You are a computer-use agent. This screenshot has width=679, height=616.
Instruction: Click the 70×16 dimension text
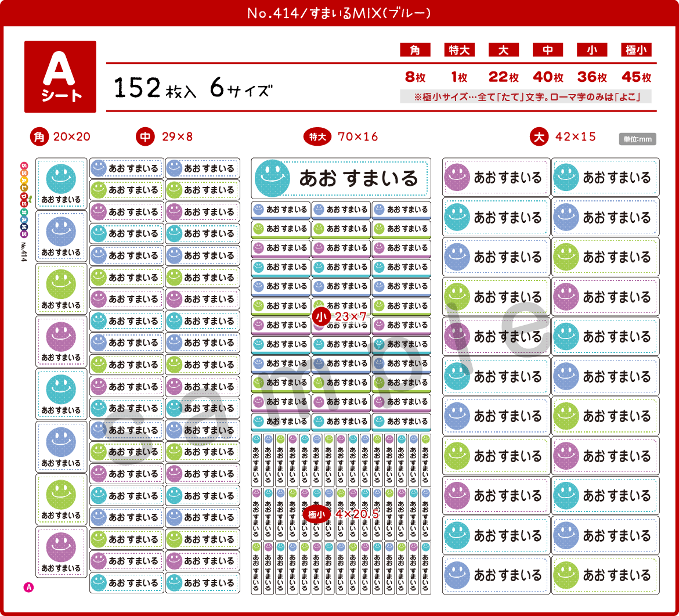tap(357, 137)
